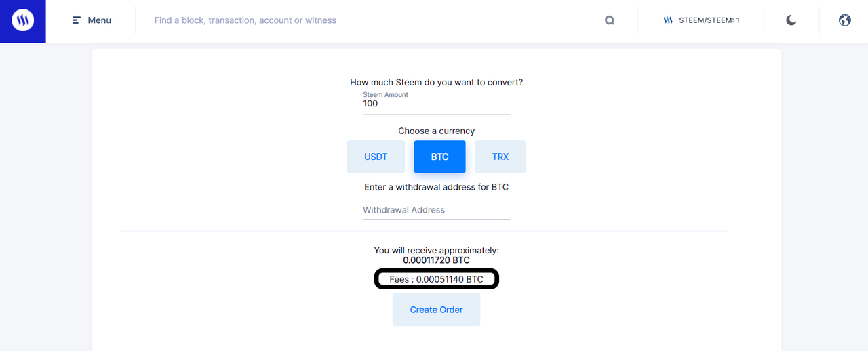Click the STEEM/STEEM: 1 price text
868x351 pixels.
(x=709, y=20)
